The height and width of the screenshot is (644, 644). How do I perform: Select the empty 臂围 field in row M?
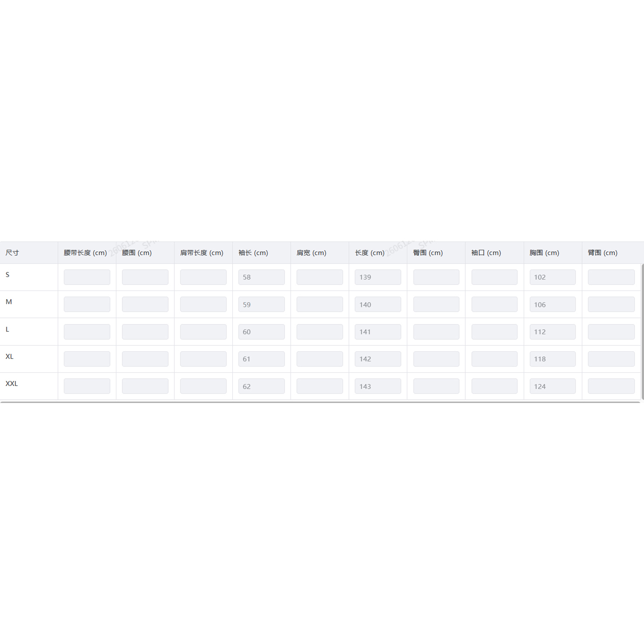611,305
